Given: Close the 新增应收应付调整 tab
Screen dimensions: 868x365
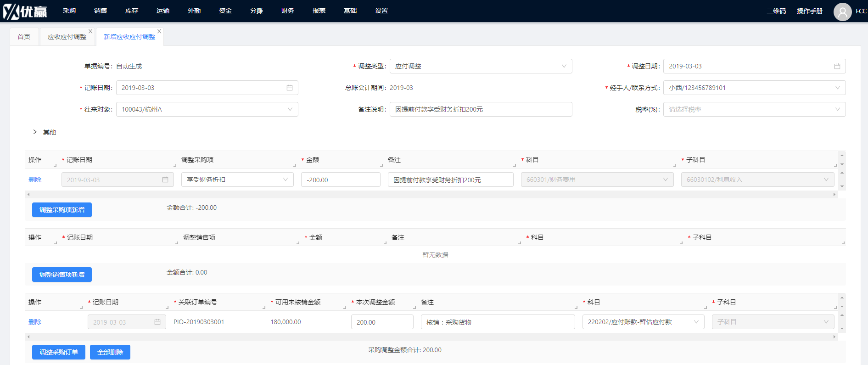Looking at the screenshot, I should 159,31.
